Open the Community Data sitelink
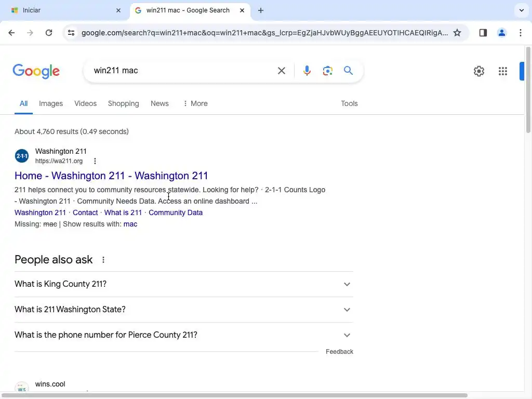The height and width of the screenshot is (399, 532). point(176,212)
